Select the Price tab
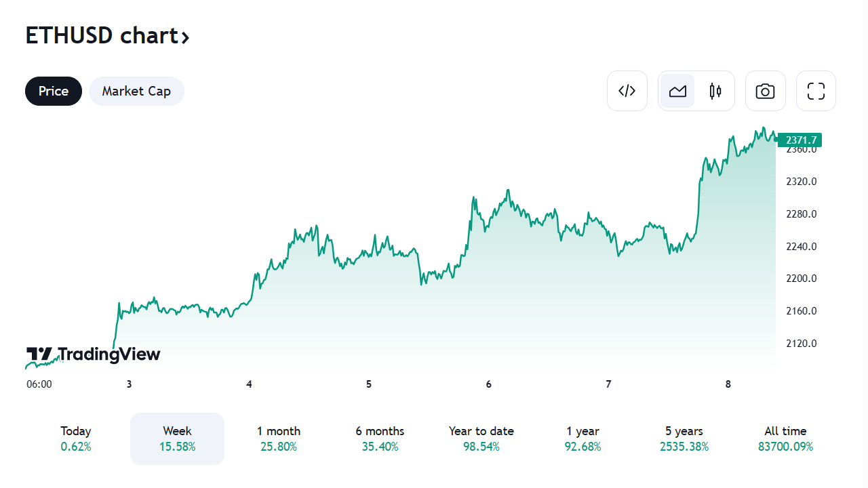This screenshot has height=488, width=868. (54, 91)
